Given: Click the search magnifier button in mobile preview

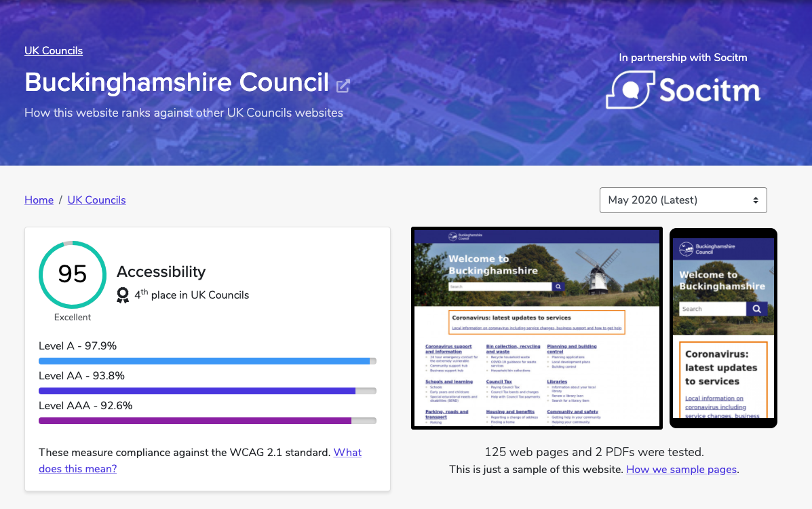Looking at the screenshot, I should click(757, 309).
